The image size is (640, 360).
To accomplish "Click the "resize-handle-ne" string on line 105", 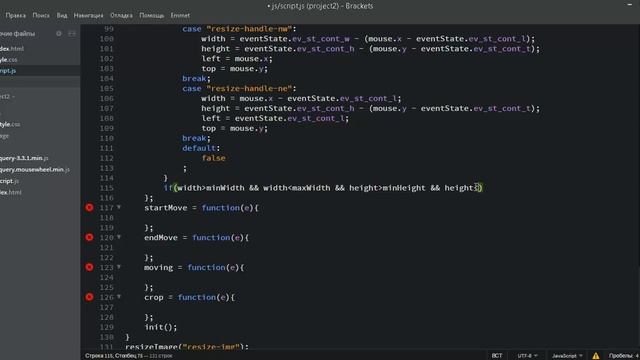I will tap(249, 89).
